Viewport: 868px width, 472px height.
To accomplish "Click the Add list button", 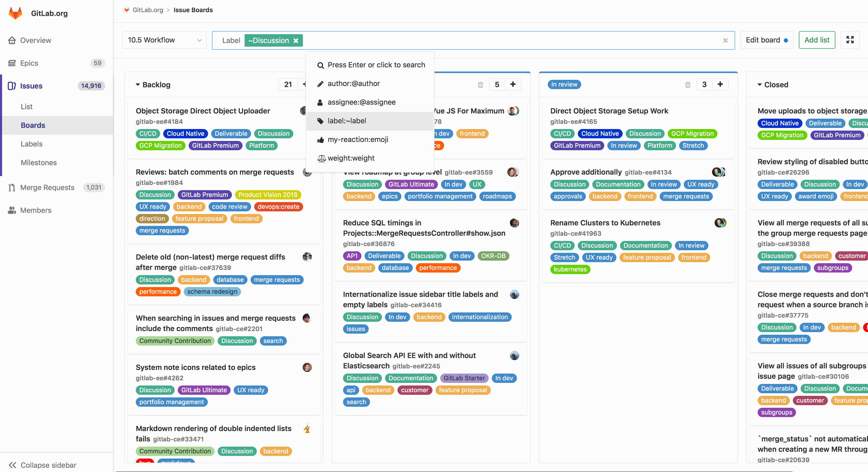I will (817, 40).
